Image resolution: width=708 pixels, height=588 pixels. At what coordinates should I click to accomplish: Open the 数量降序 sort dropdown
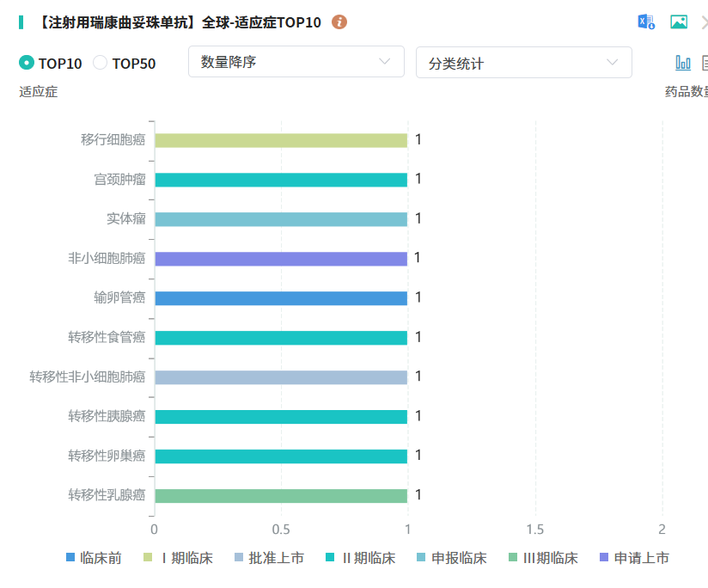296,62
